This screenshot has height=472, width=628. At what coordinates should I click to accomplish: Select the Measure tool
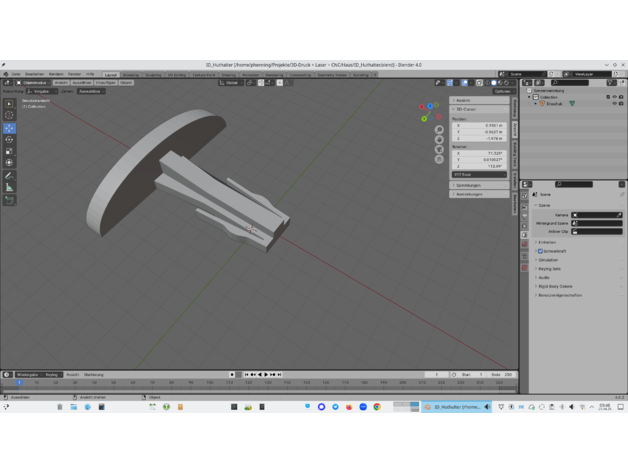10,187
